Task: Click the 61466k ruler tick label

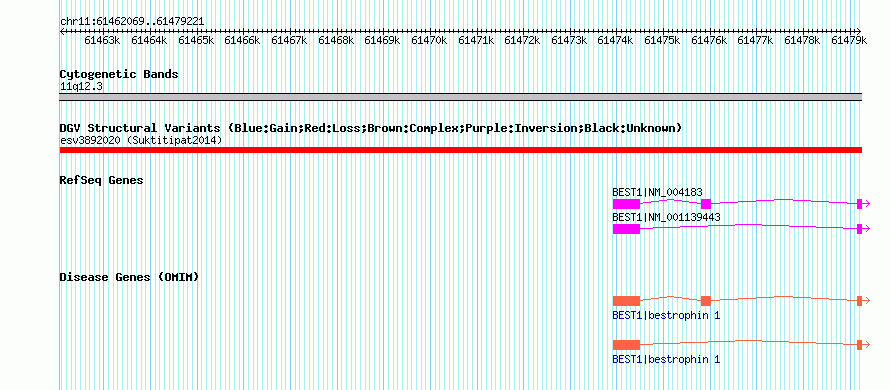Action: click(x=242, y=40)
